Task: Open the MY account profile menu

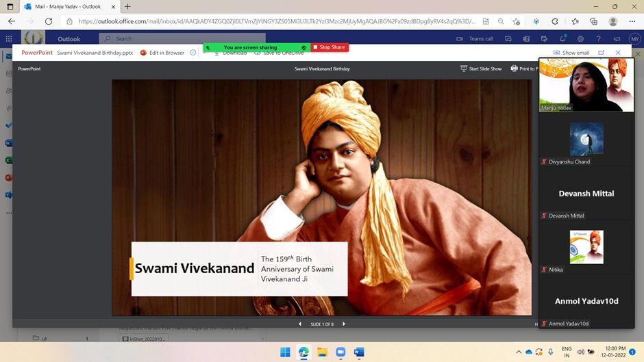Action: pyautogui.click(x=634, y=39)
